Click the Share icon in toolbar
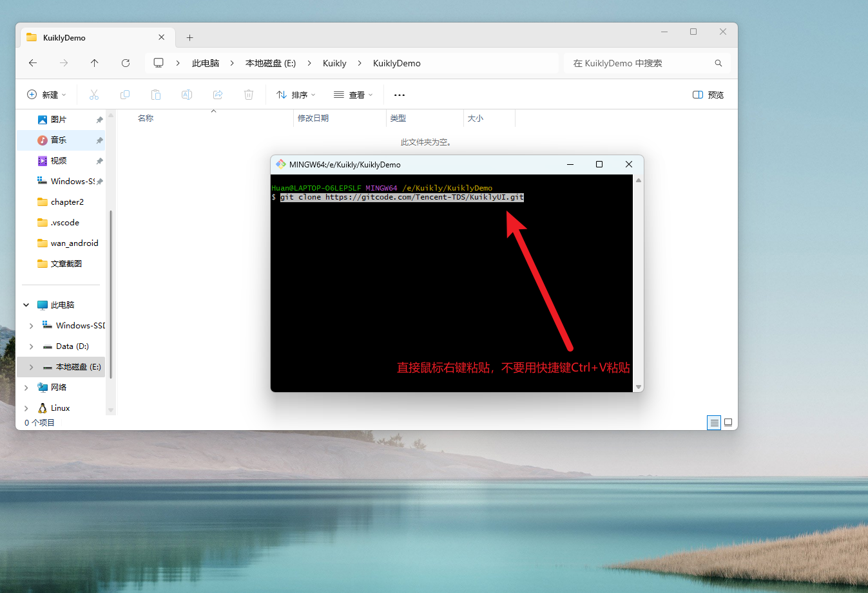868x593 pixels. [218, 95]
